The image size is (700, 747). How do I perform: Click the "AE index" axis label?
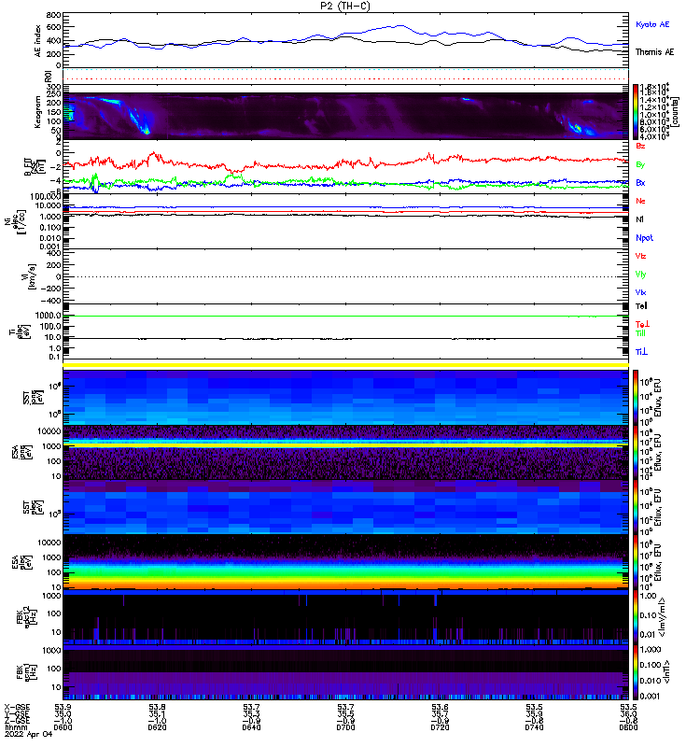37,40
